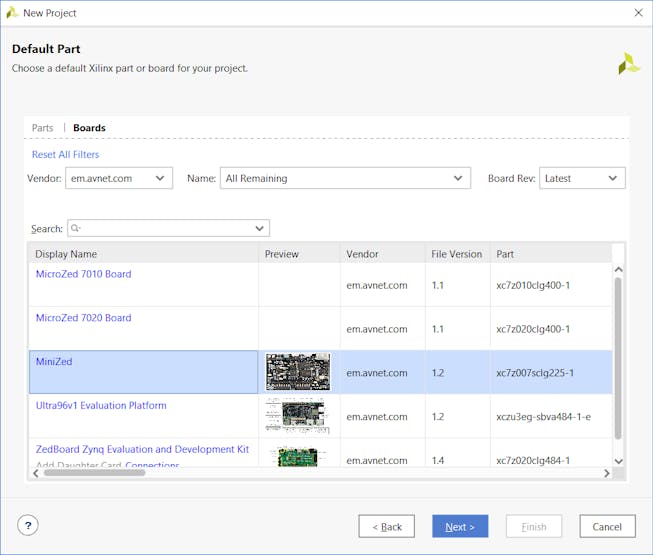This screenshot has height=555, width=653.
Task: Click the Cancel button
Action: point(607,526)
